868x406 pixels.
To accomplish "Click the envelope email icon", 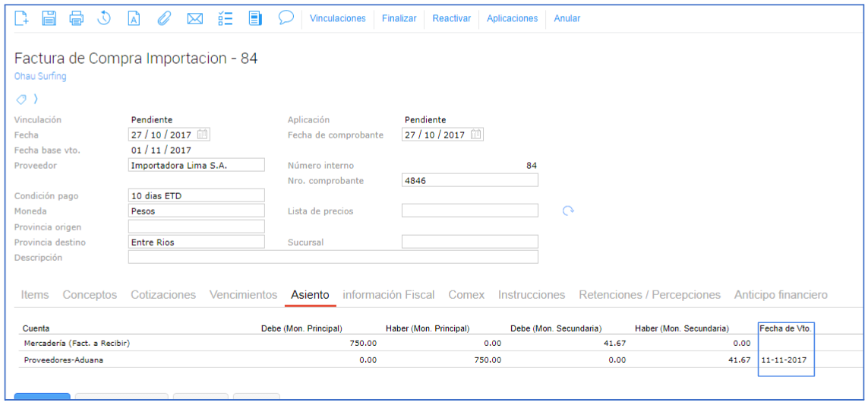I will click(194, 18).
